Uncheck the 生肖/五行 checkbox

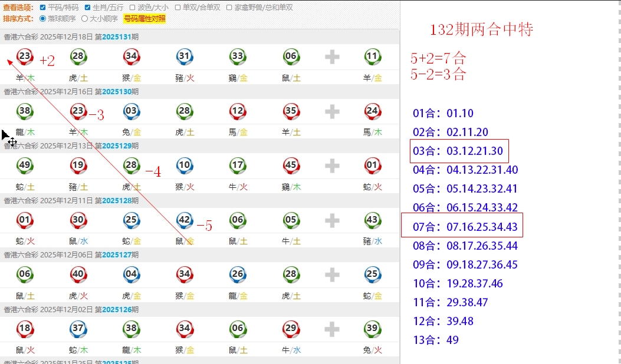coord(88,8)
